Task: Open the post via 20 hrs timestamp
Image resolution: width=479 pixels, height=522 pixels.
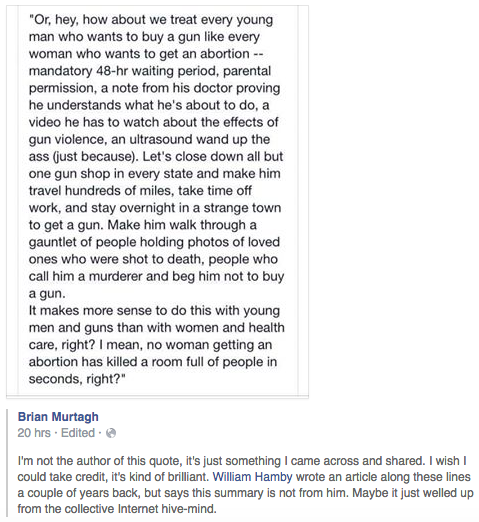Action: (34, 433)
